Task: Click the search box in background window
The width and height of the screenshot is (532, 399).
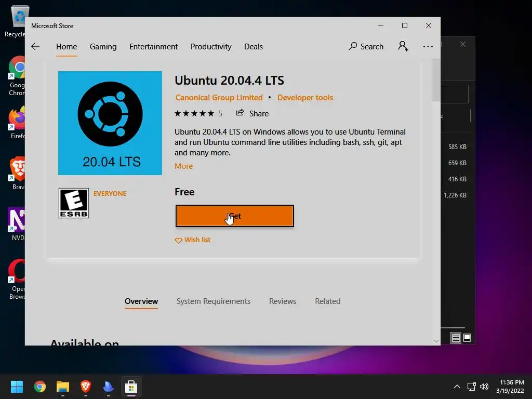Action: click(455, 95)
